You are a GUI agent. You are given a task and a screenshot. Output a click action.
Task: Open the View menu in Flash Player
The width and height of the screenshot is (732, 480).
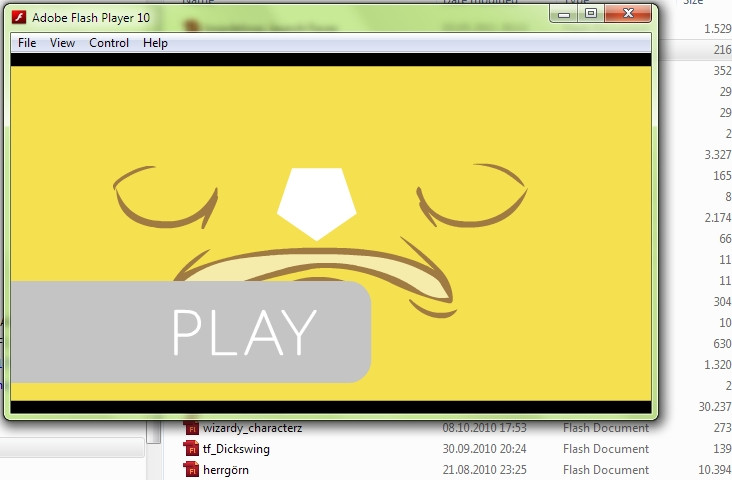click(x=62, y=43)
